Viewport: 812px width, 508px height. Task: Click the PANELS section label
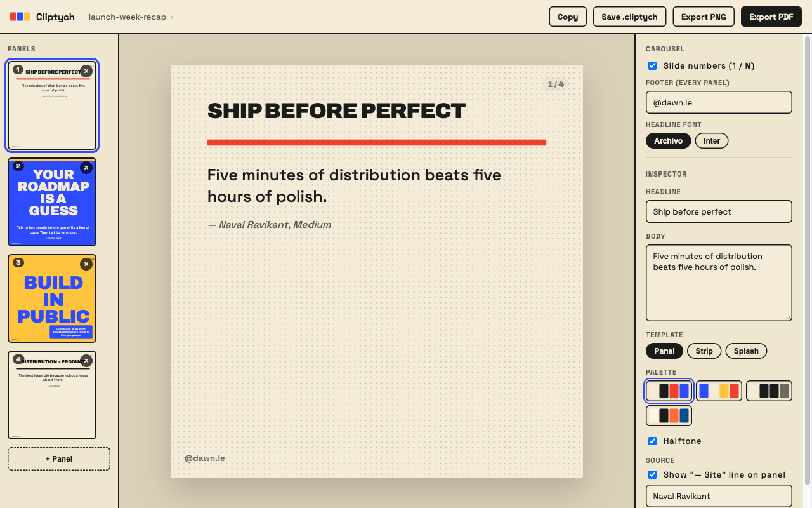(x=22, y=49)
